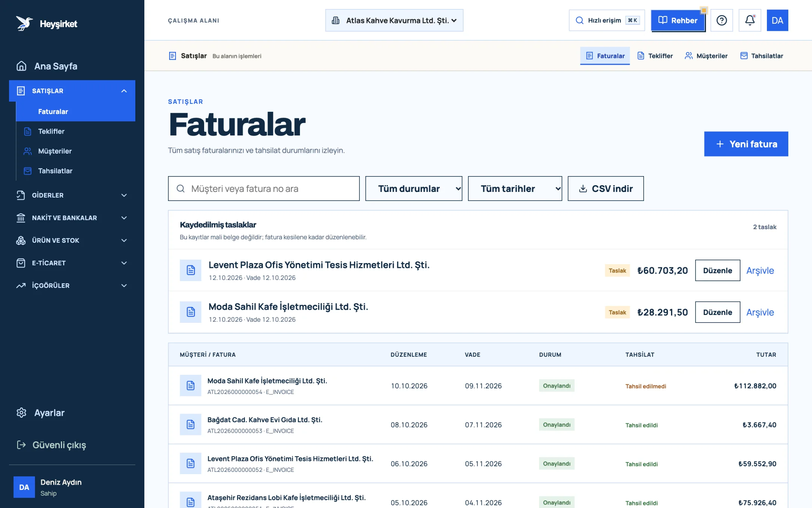Viewport: 812px width, 508px height.
Task: Click document icon of Bağdat Cad. invoice
Action: coord(191,424)
